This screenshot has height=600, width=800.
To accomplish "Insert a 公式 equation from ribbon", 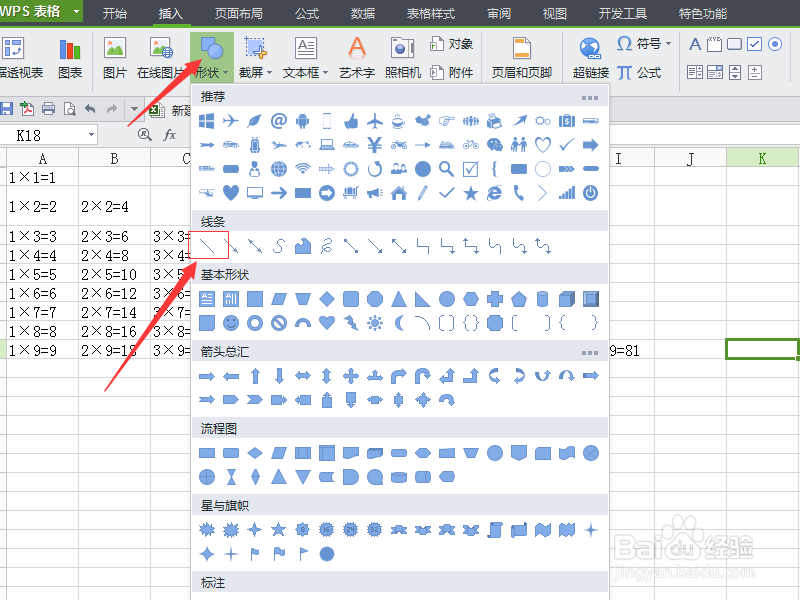I will pyautogui.click(x=639, y=73).
